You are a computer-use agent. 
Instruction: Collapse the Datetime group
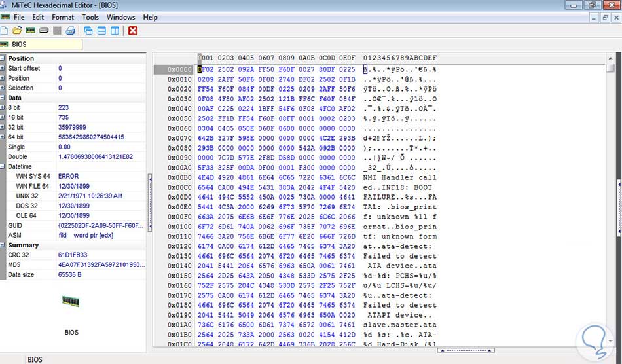pyautogui.click(x=3, y=166)
